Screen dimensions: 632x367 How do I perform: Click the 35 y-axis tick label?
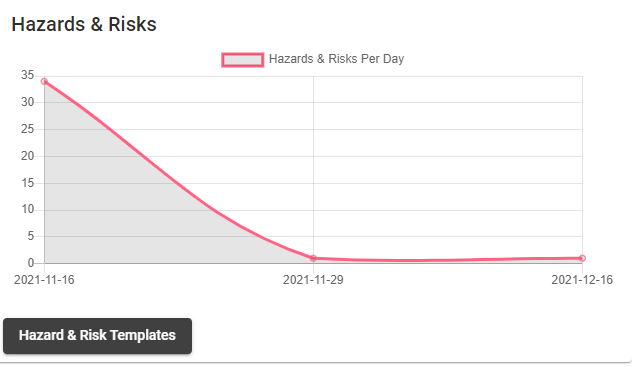click(x=27, y=75)
